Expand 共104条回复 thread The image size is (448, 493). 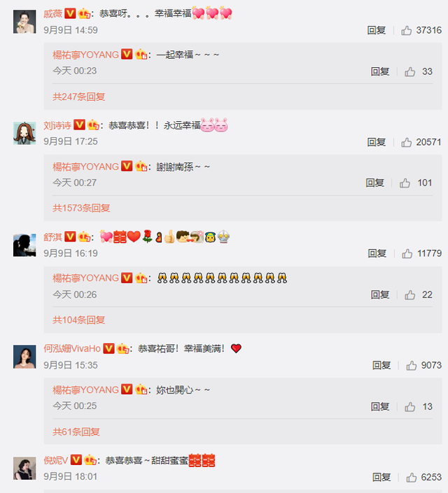(78, 320)
